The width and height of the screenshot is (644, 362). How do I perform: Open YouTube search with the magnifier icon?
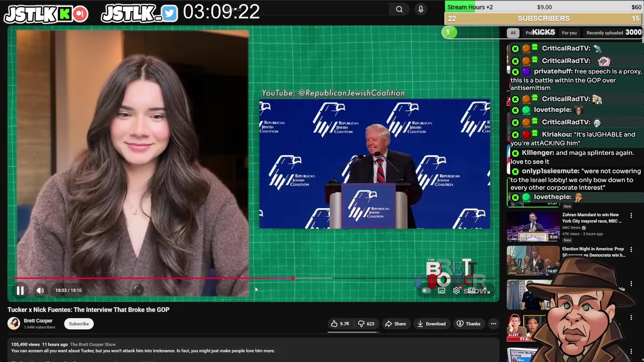pyautogui.click(x=399, y=9)
